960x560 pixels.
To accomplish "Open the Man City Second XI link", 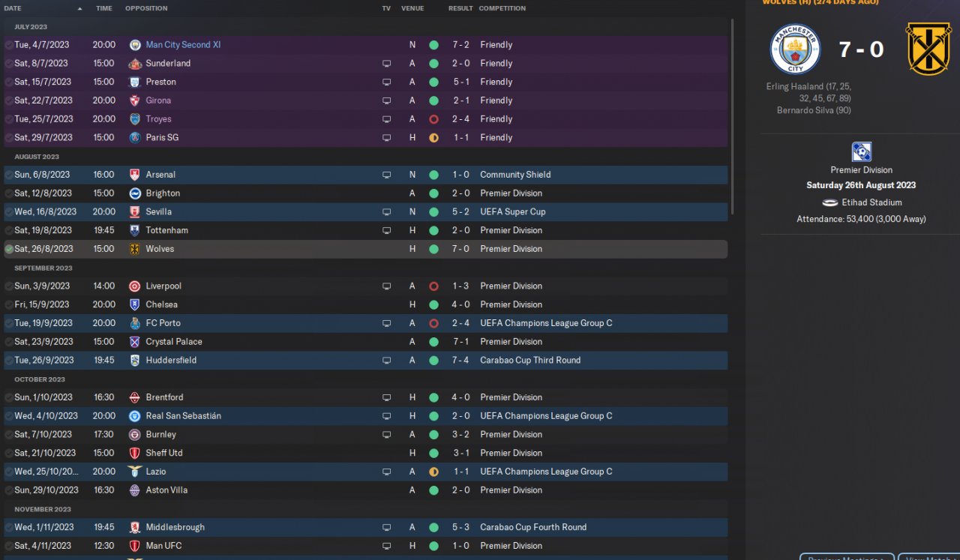I will coord(183,45).
